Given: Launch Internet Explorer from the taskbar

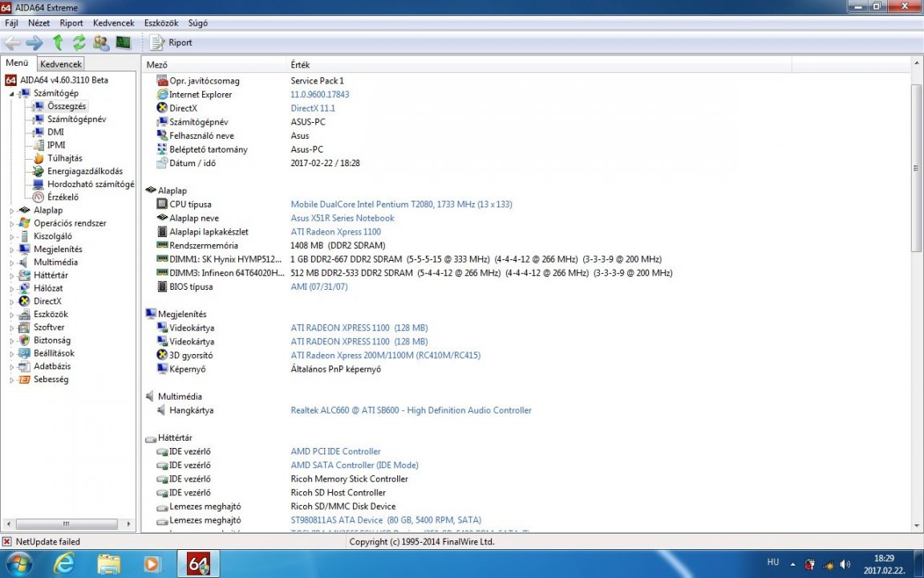Looking at the screenshot, I should click(64, 564).
